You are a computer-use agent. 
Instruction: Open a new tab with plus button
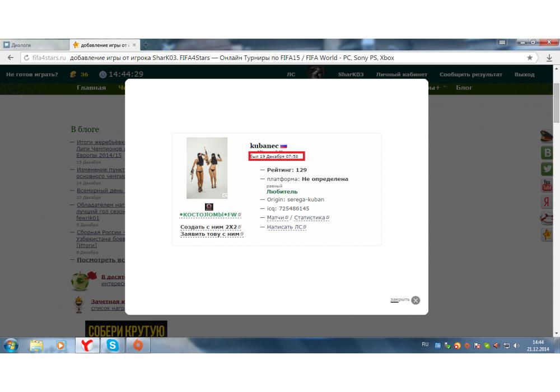146,45
